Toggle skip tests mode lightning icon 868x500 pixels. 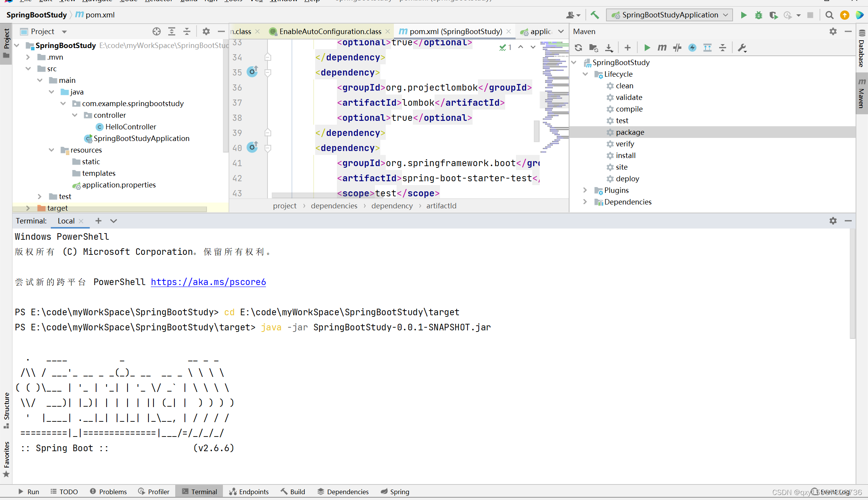692,48
